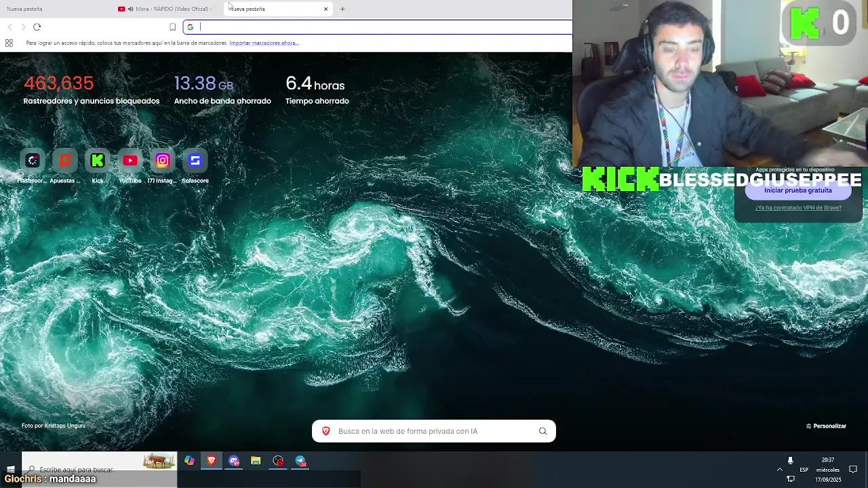The height and width of the screenshot is (488, 868).
Task: Open a new tab with the plus button
Action: (x=342, y=9)
